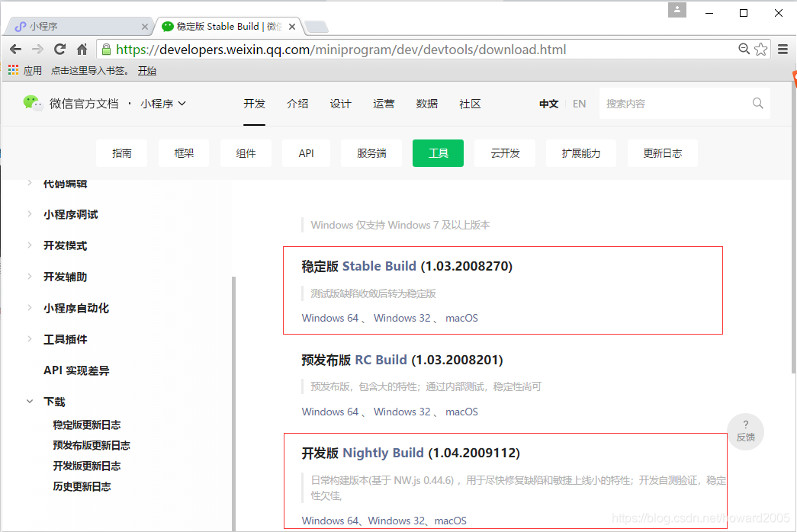Viewport: 797px width, 532px height.
Task: Download Nightly Build for Windows 32
Action: point(397,521)
